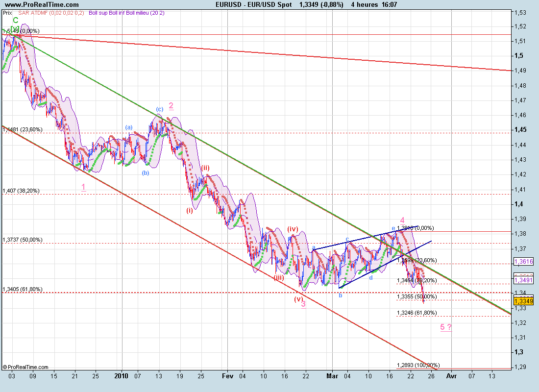Click the pink wave 1 label
The height and width of the screenshot is (392, 539).
83,187
